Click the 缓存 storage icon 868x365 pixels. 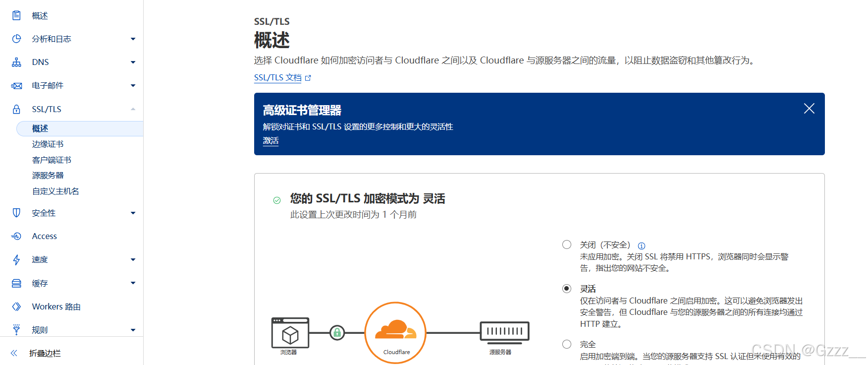tap(16, 283)
